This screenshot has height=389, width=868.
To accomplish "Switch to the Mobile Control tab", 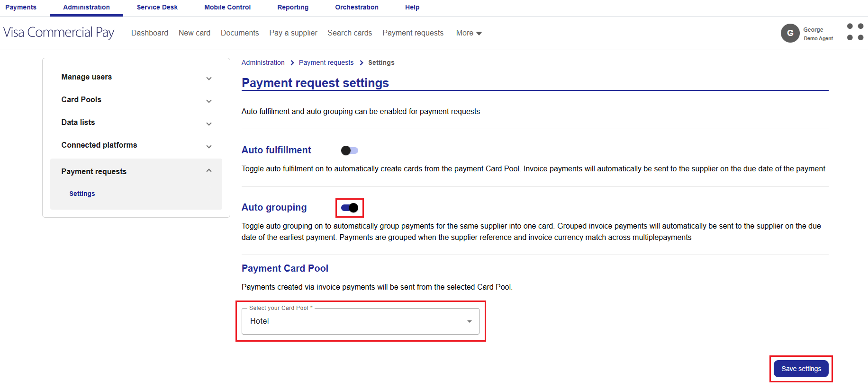I will pos(227,7).
